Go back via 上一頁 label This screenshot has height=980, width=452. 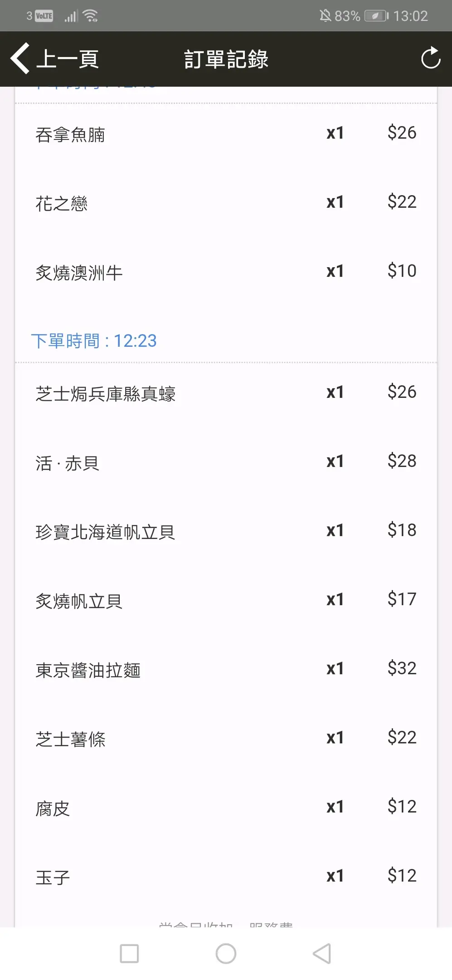(67, 59)
